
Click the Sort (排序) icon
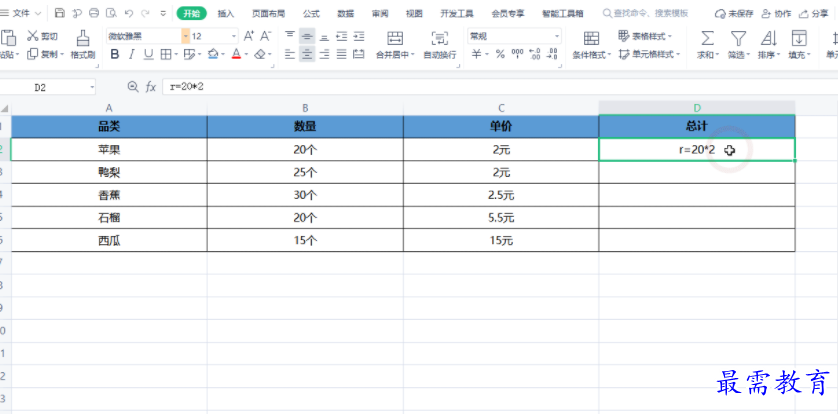coord(769,38)
